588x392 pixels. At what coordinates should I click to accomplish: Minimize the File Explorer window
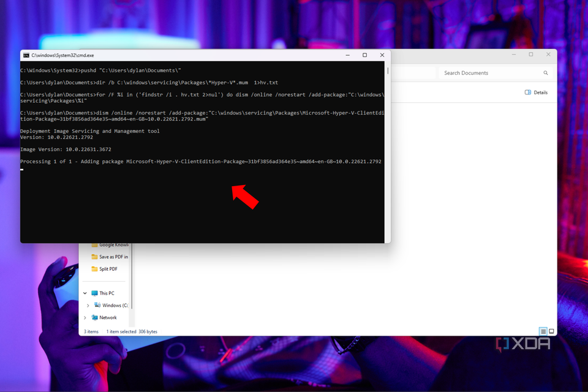coord(514,55)
